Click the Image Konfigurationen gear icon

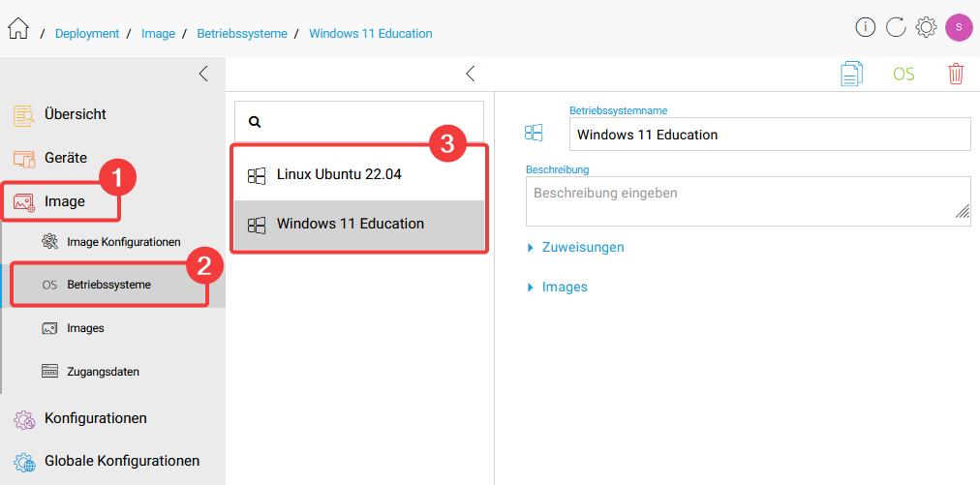tap(49, 241)
